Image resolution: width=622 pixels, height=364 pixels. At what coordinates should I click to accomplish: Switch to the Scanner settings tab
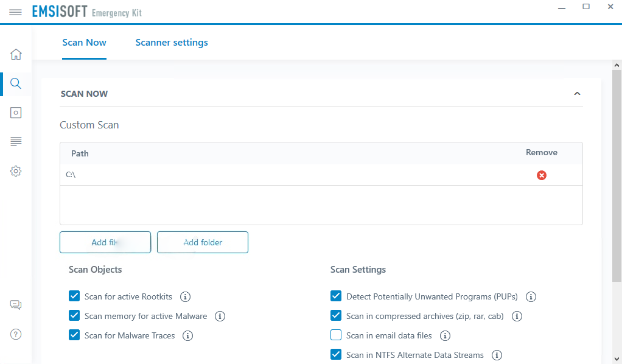tap(172, 43)
